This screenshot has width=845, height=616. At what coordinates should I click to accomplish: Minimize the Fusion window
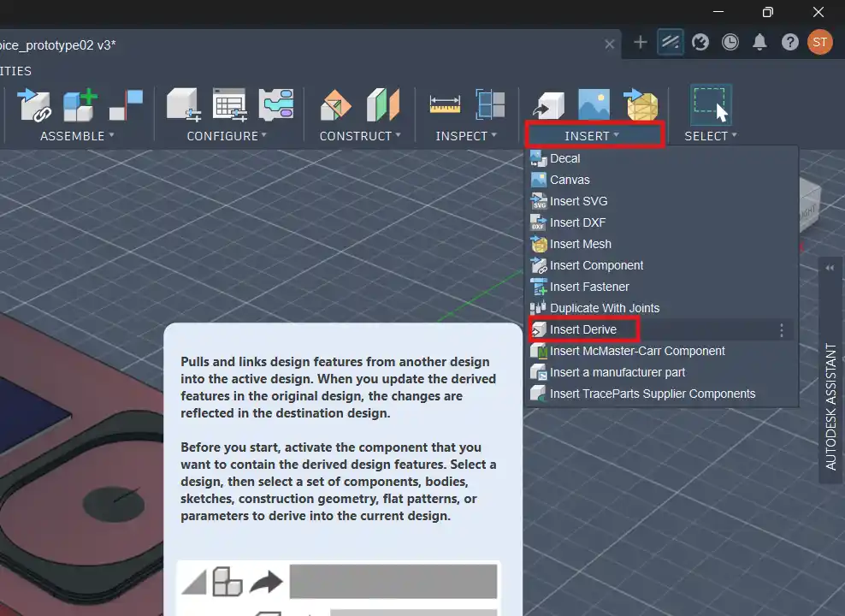(x=718, y=12)
